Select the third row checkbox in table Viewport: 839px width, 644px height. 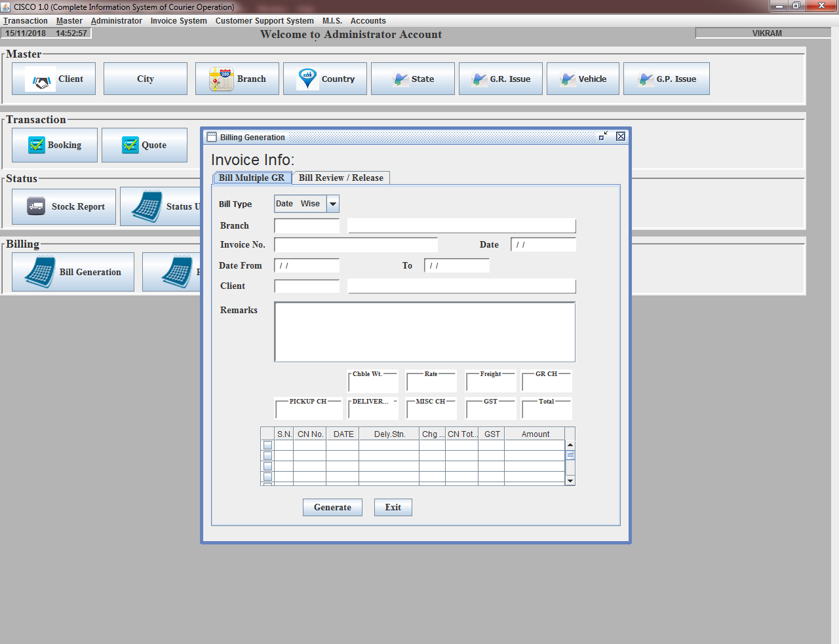pos(267,466)
